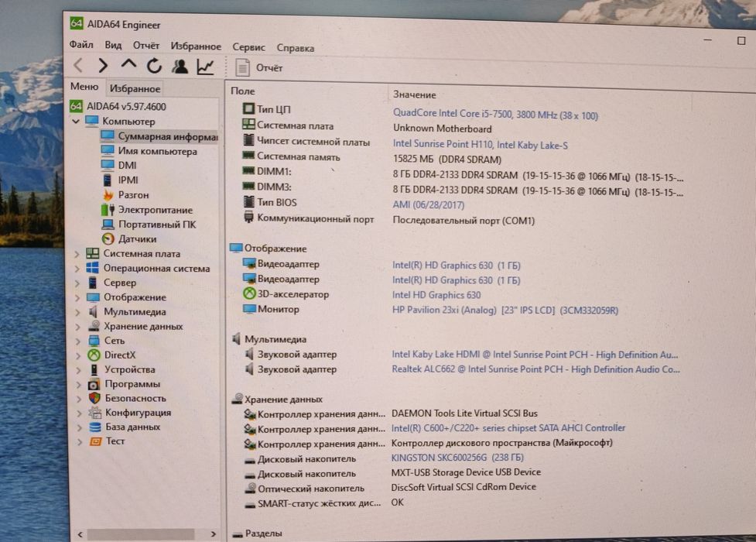The width and height of the screenshot is (756, 542).
Task: Click the Программы icon in the tree
Action: tap(94, 384)
